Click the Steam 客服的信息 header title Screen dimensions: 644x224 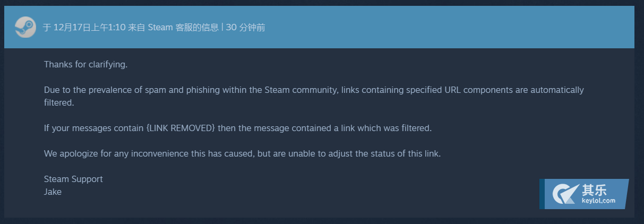(x=183, y=28)
